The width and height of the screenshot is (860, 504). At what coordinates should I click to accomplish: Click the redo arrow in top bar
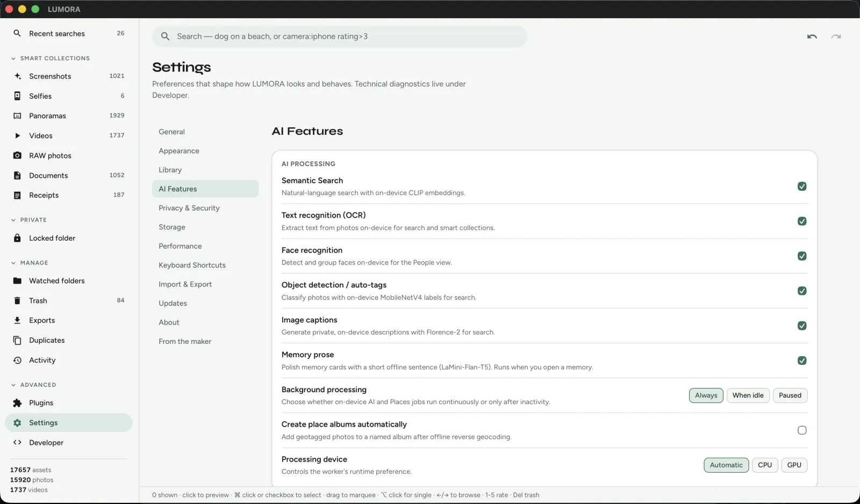click(x=836, y=37)
